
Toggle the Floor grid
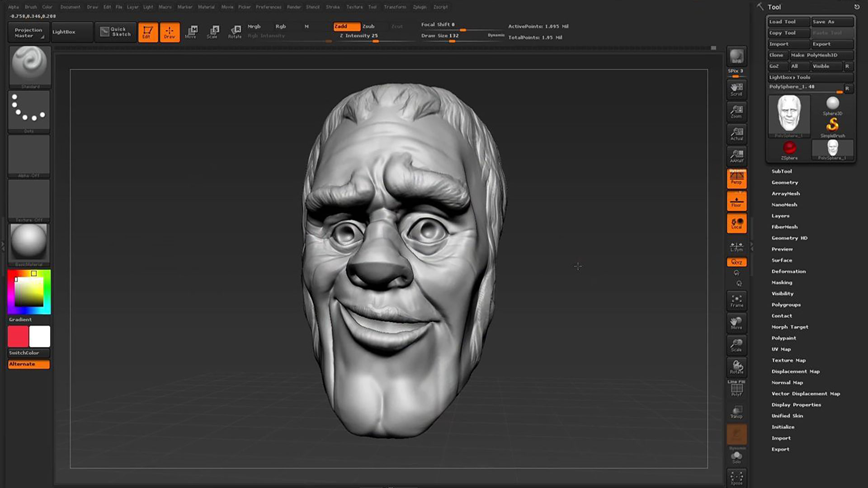(x=736, y=201)
